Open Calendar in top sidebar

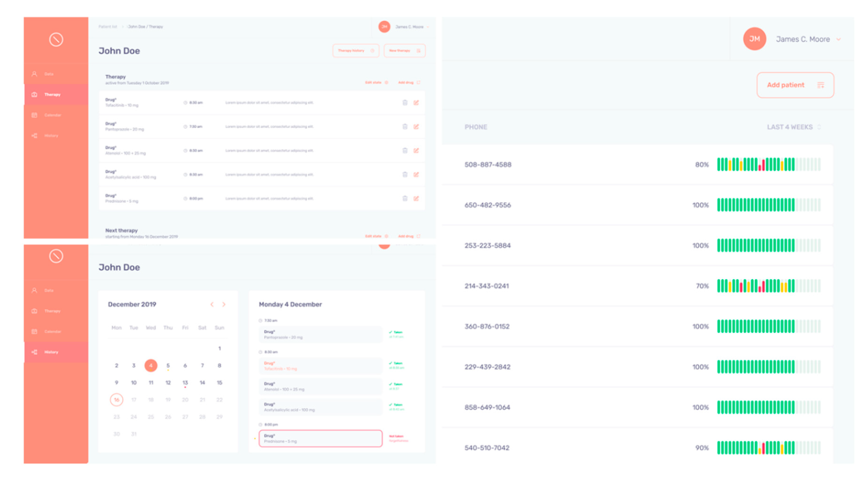(x=53, y=115)
